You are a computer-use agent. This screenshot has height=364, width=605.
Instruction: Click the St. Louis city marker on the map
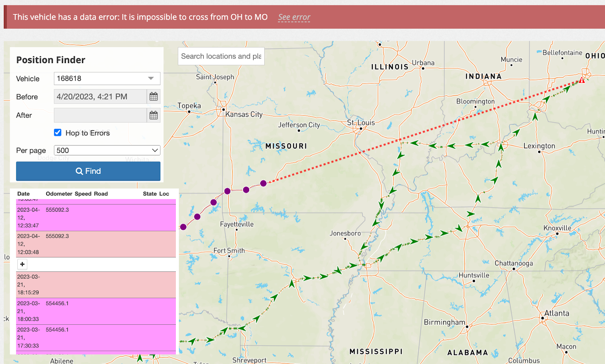[x=361, y=129]
